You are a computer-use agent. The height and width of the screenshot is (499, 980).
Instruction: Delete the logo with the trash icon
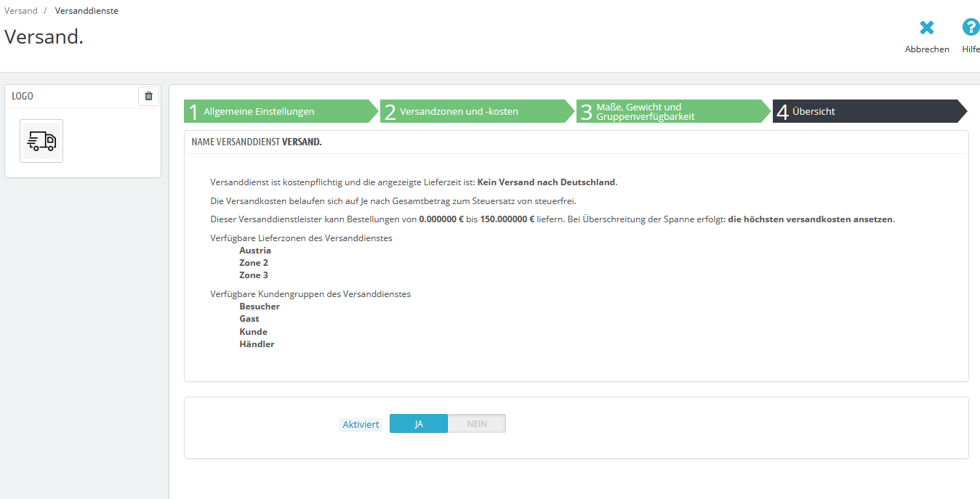click(x=148, y=96)
